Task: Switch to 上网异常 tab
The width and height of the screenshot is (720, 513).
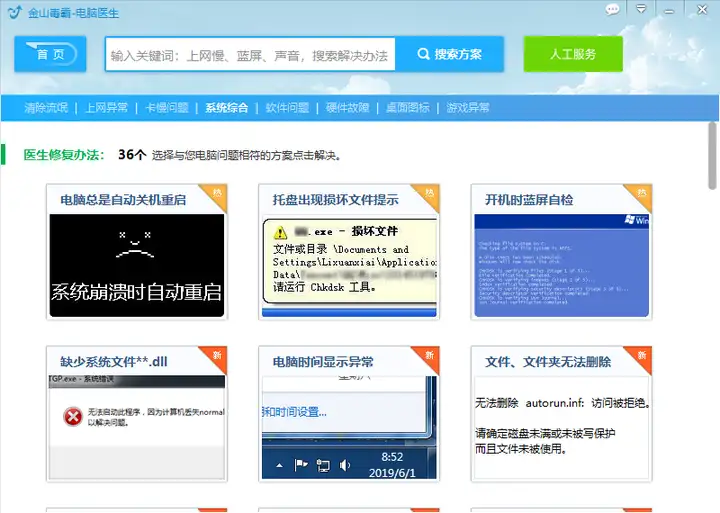Action: 107,108
